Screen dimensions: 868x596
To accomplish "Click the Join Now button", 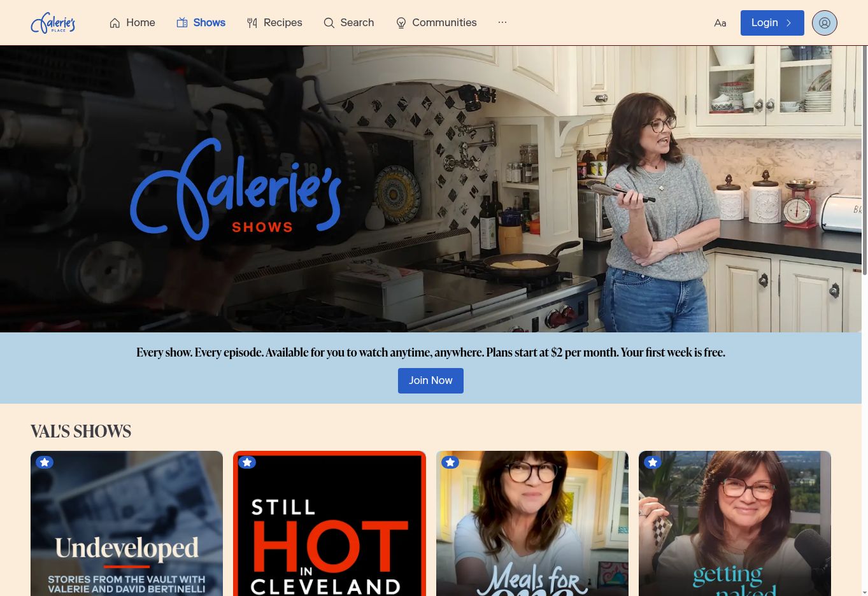I will pos(430,381).
